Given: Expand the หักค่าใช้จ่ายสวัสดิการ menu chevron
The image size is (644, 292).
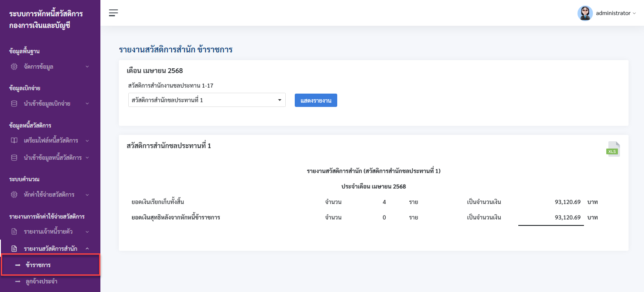Looking at the screenshot, I should pyautogui.click(x=87, y=195).
